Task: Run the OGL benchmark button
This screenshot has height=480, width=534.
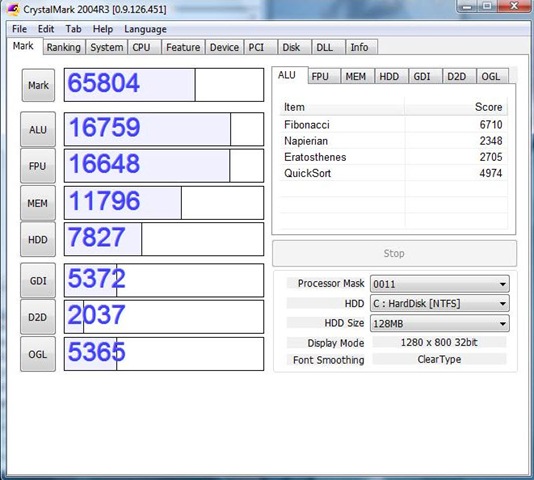Action: [38, 354]
